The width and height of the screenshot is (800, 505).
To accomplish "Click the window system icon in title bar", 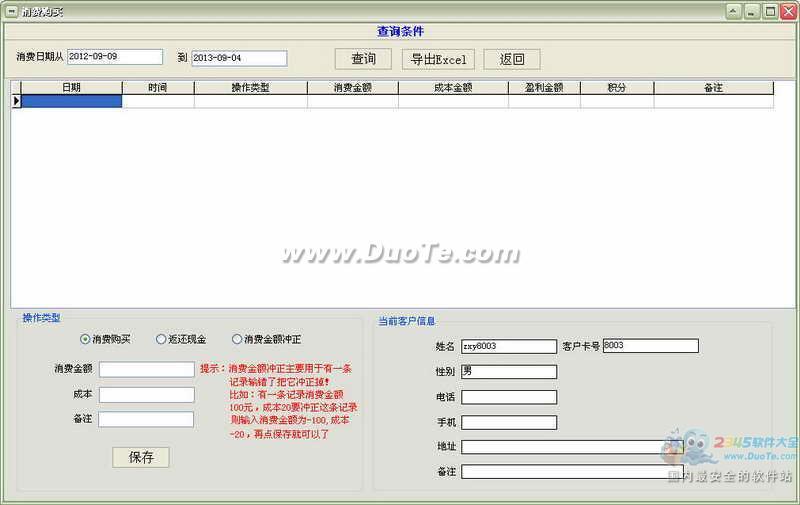I will tap(11, 11).
